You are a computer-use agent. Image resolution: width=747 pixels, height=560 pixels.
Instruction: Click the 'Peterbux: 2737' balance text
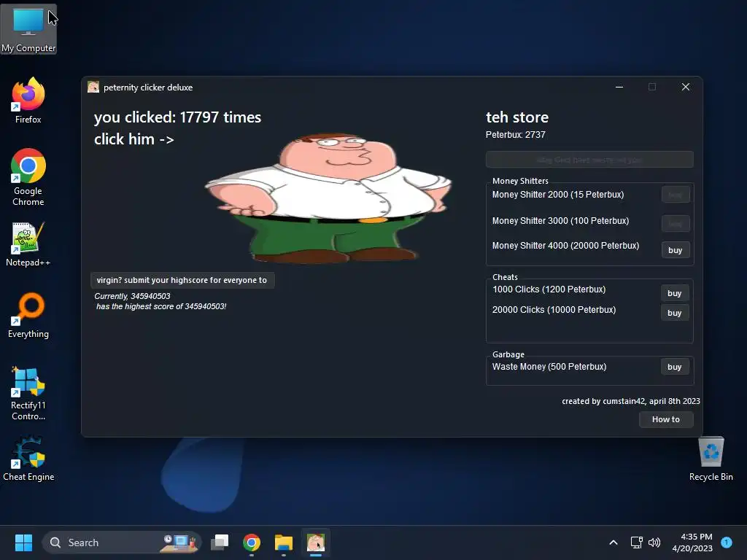click(516, 135)
